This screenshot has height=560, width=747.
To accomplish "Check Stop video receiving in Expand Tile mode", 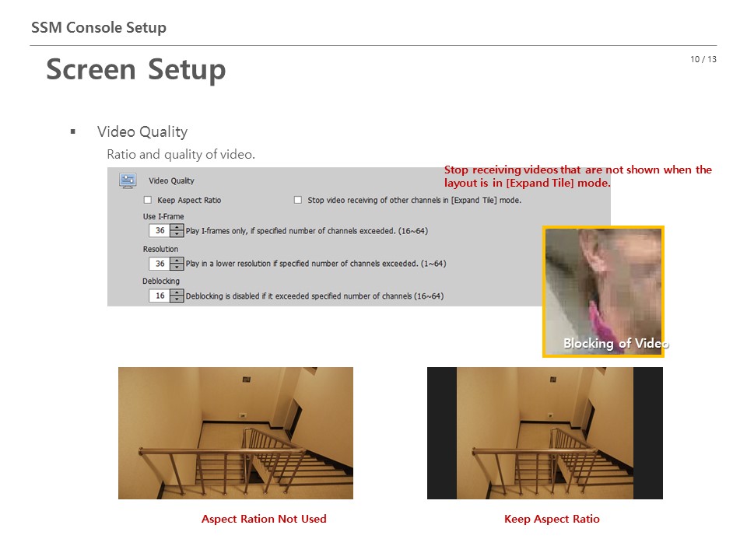I will [x=298, y=200].
